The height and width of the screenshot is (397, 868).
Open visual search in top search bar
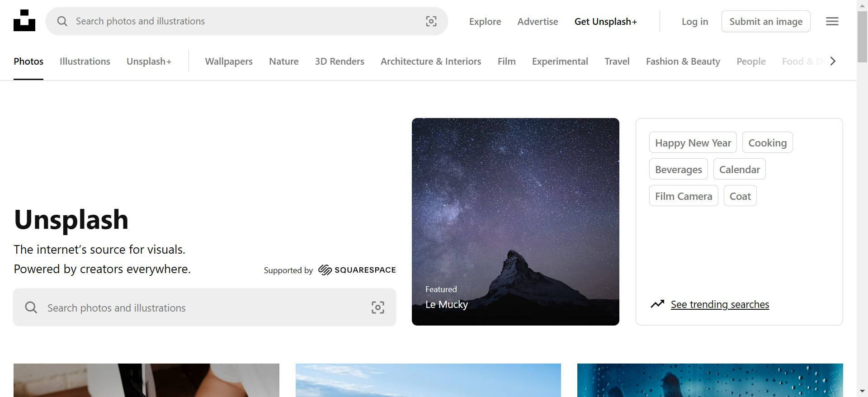pyautogui.click(x=431, y=21)
